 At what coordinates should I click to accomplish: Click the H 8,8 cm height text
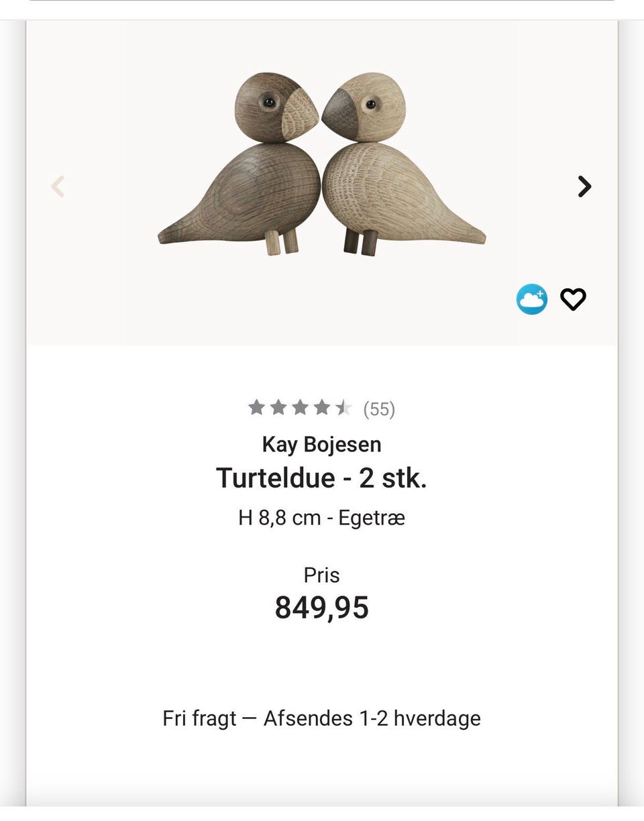(x=279, y=518)
